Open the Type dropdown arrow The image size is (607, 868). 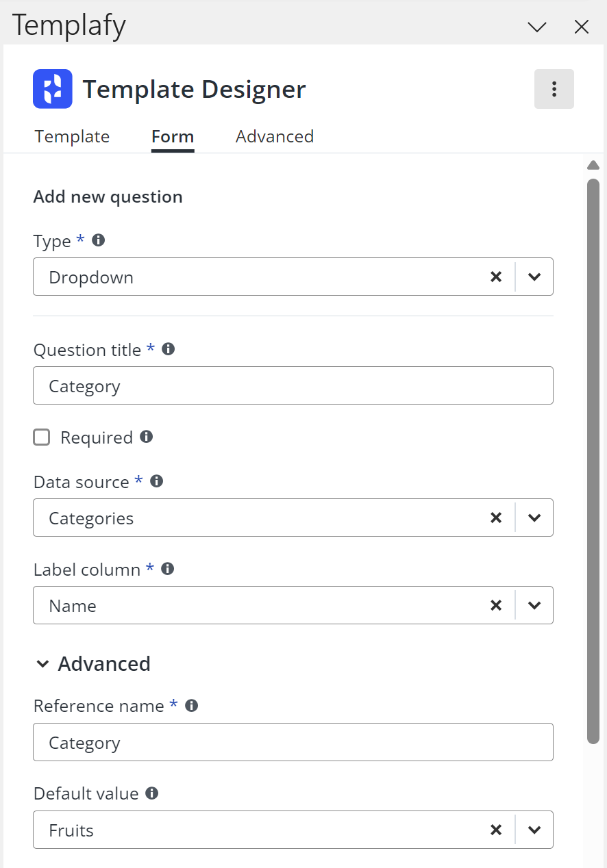click(x=534, y=277)
